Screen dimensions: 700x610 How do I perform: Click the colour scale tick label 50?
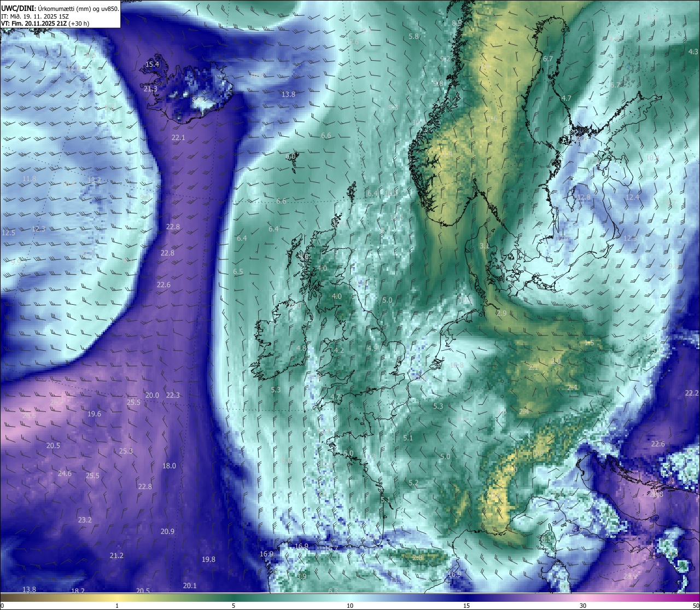coord(696,606)
